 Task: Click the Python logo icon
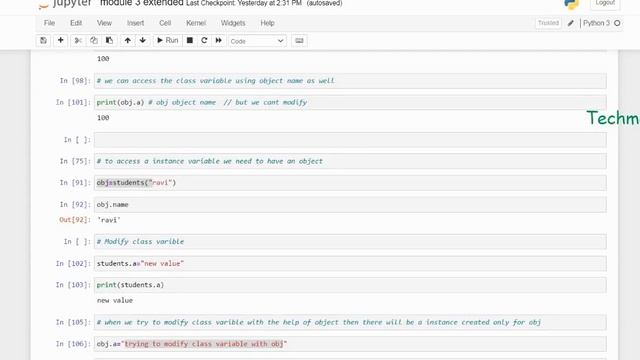click(x=571, y=4)
